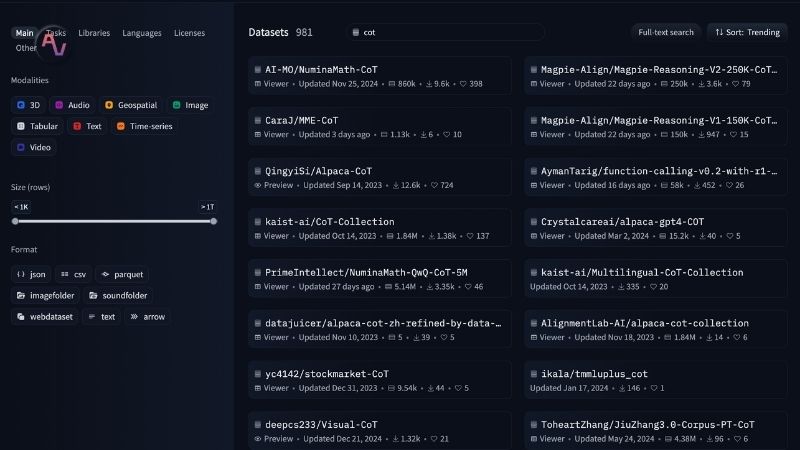The width and height of the screenshot is (800, 450).
Task: Choose soundfolder format filter
Action: 118,295
